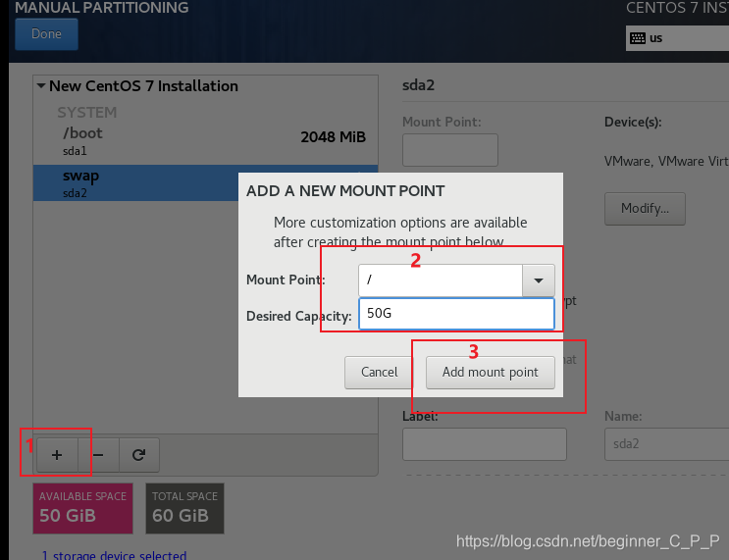Viewport: 729px width, 560px height.
Task: Click the Done button
Action: (x=46, y=34)
